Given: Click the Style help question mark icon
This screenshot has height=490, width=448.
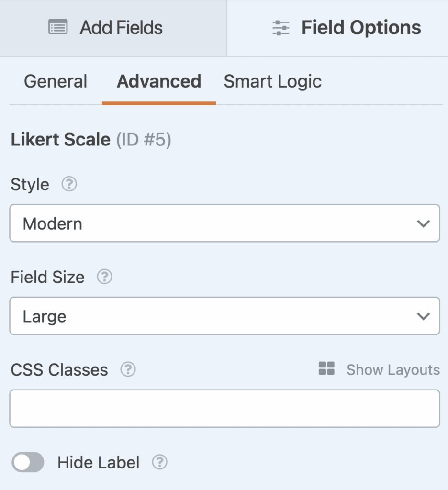Looking at the screenshot, I should click(68, 184).
